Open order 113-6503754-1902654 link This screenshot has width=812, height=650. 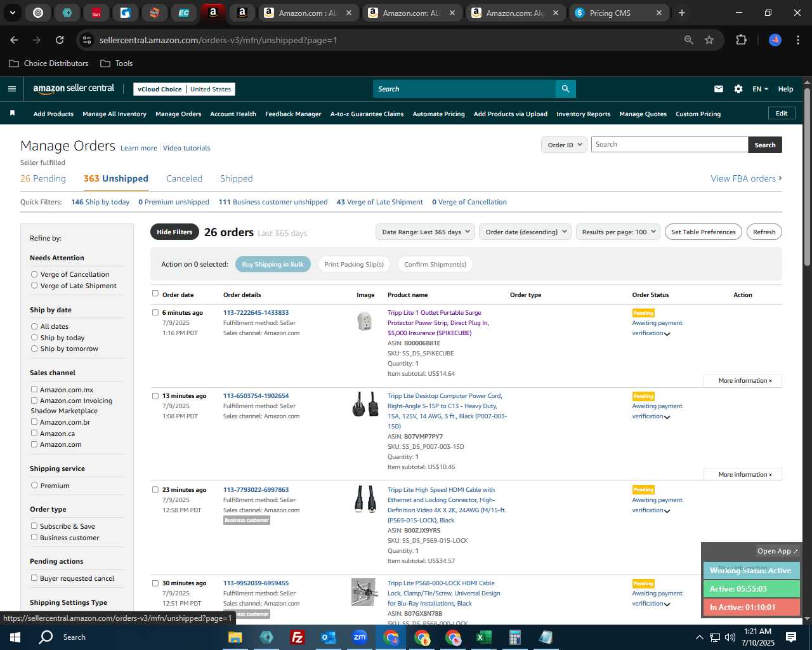(x=256, y=395)
